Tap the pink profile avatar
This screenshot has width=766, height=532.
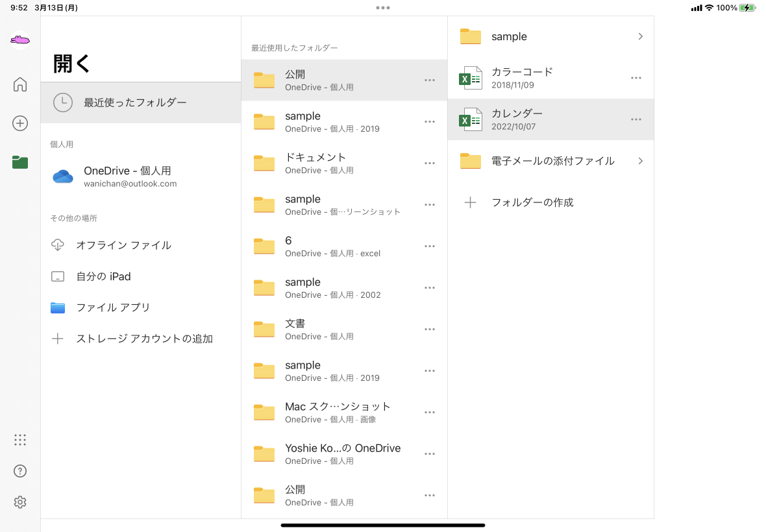click(x=20, y=40)
